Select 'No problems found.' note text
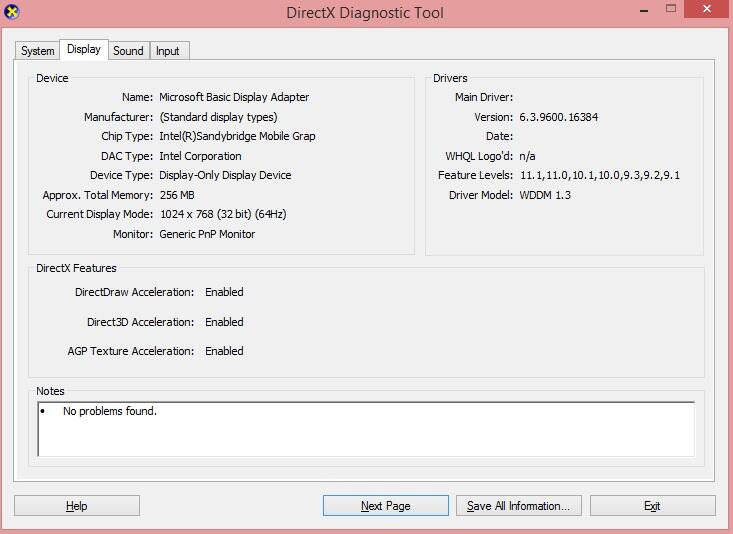This screenshot has width=733, height=534. [110, 411]
